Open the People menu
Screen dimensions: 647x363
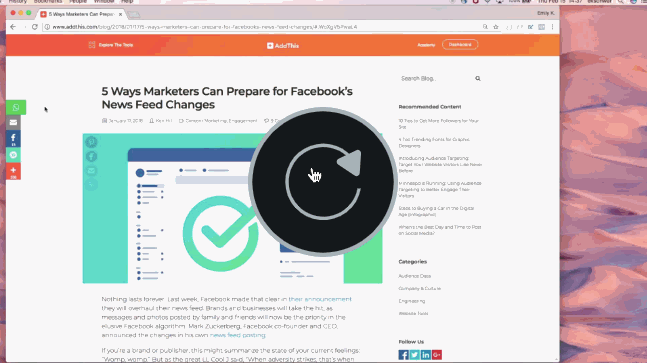click(78, 2)
